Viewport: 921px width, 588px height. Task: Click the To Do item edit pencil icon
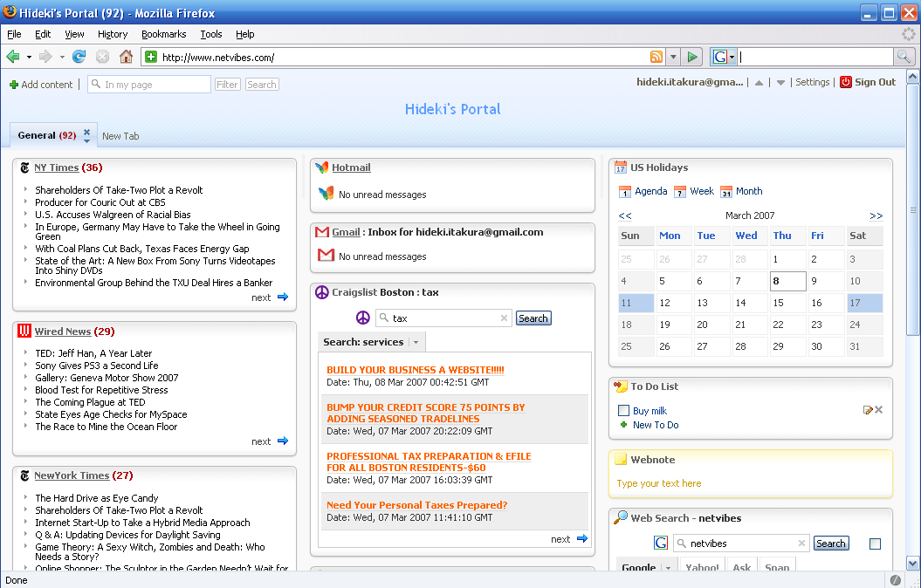[868, 410]
